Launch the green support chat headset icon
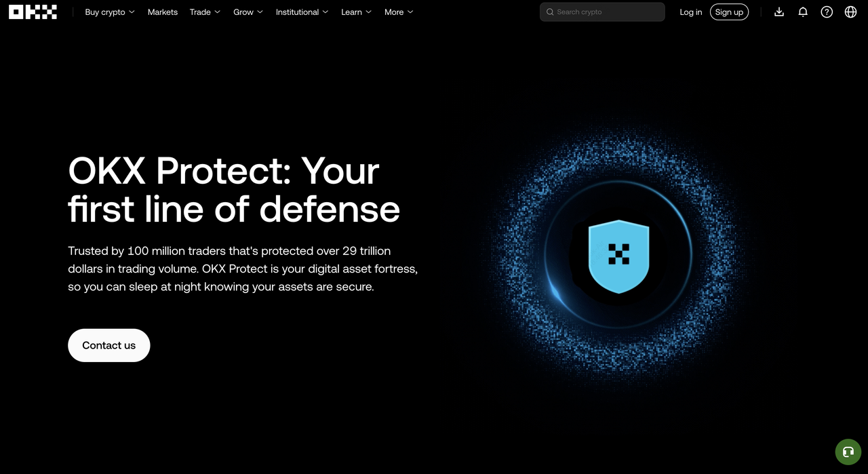868x474 pixels. coord(848,452)
